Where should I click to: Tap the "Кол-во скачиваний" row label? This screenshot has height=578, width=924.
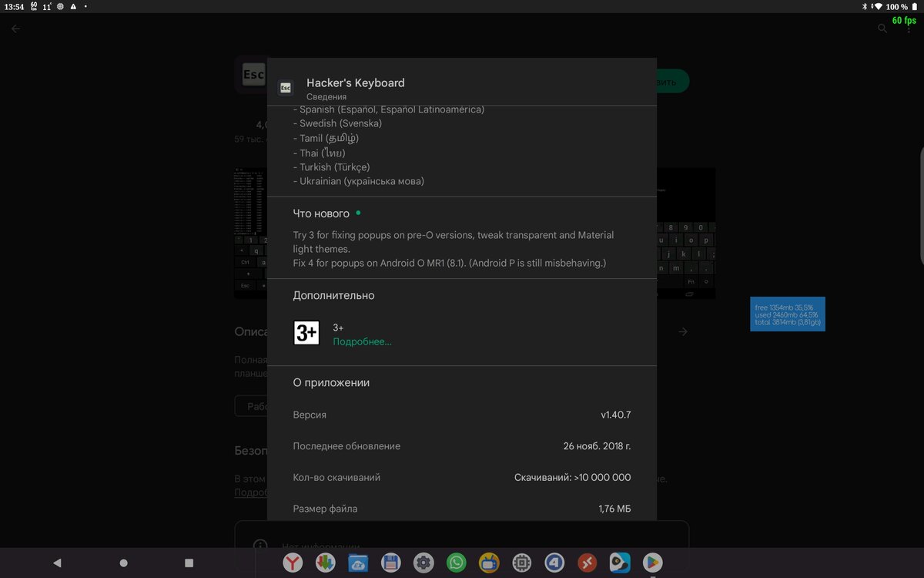pos(336,478)
